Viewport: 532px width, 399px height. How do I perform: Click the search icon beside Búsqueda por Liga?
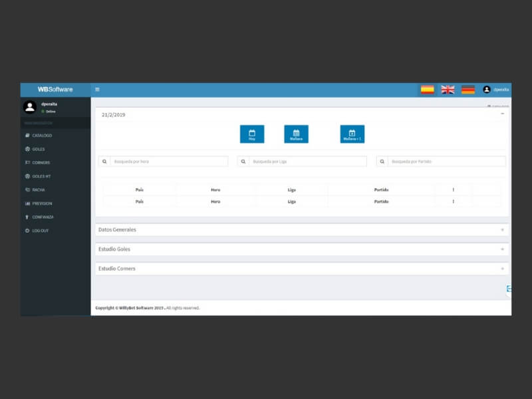pyautogui.click(x=243, y=162)
